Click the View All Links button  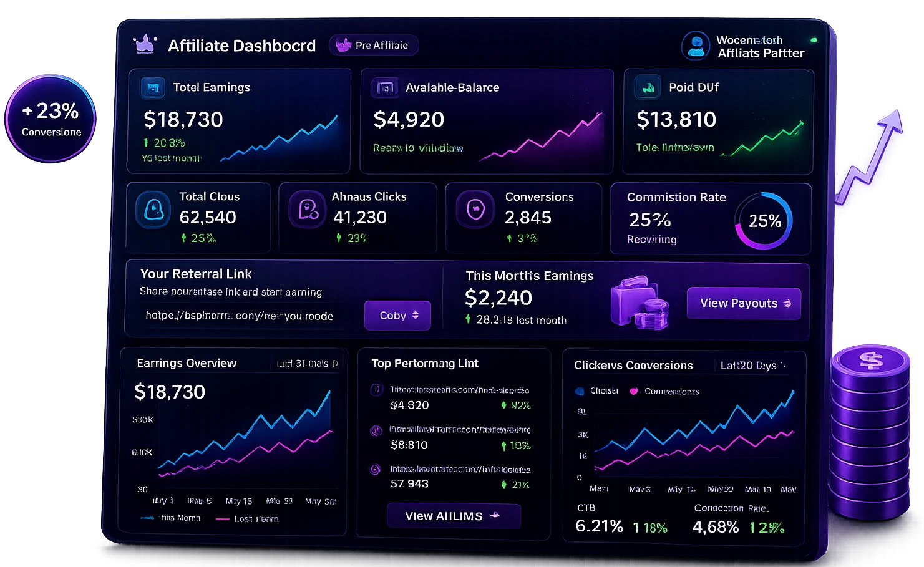pyautogui.click(x=454, y=516)
